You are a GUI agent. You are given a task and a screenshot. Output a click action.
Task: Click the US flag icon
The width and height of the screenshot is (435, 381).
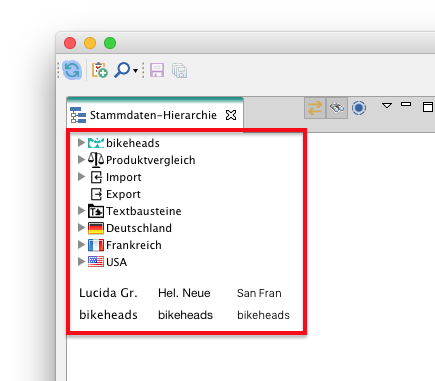(96, 262)
